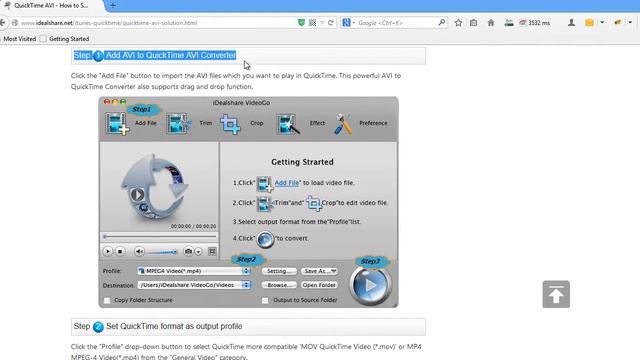
Task: Open the Most Visited bookmarks folder
Action: 20,39
